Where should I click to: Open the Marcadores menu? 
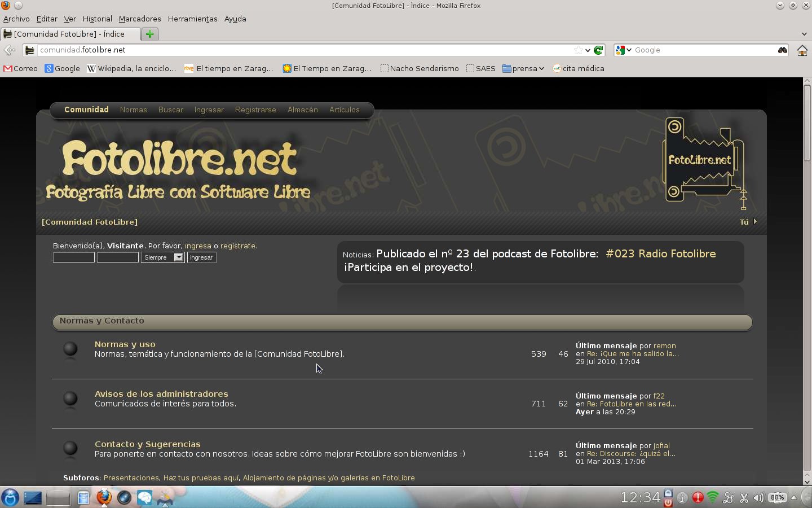140,19
